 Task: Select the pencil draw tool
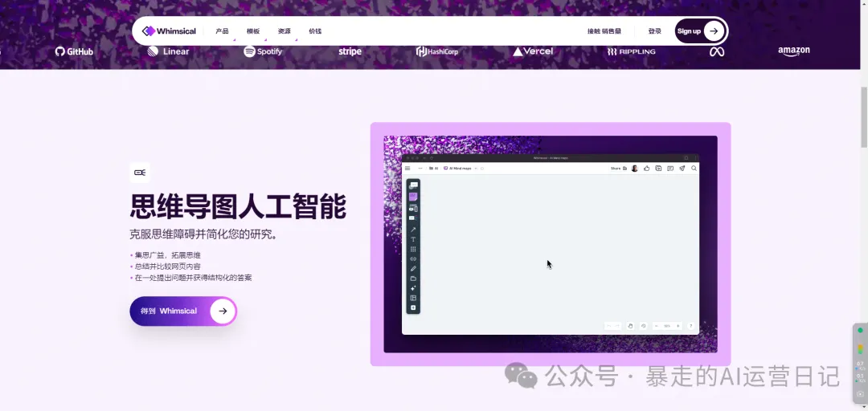(413, 269)
